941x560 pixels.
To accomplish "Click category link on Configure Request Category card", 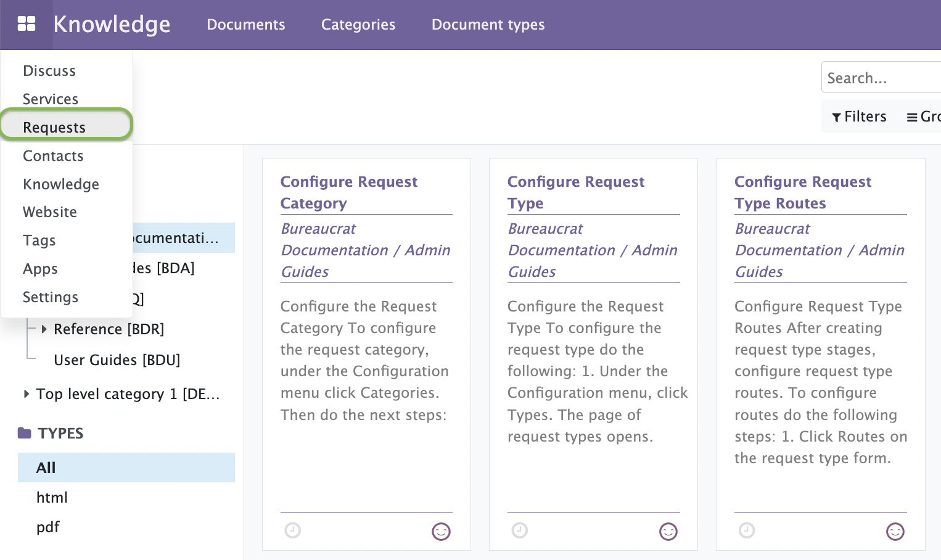I will click(366, 250).
